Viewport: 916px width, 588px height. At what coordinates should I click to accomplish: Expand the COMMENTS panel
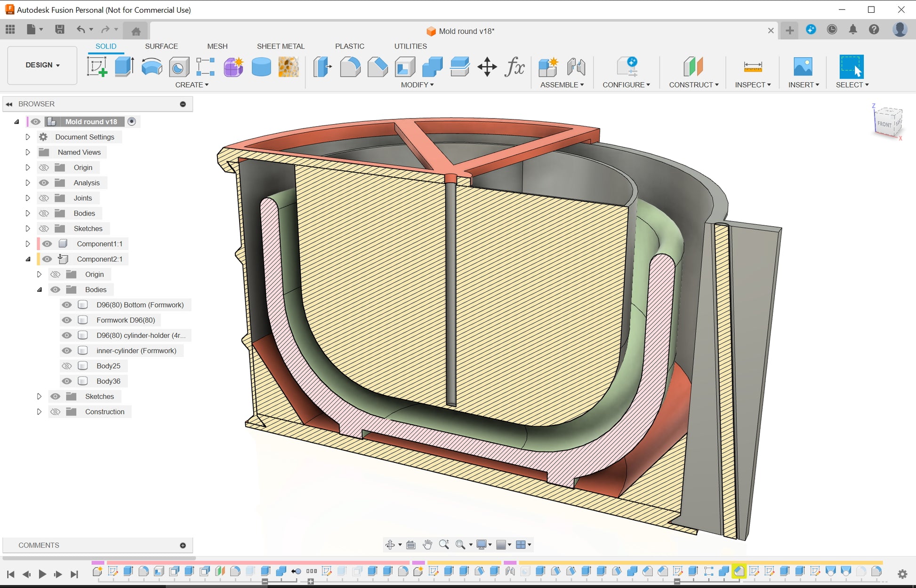(183, 545)
